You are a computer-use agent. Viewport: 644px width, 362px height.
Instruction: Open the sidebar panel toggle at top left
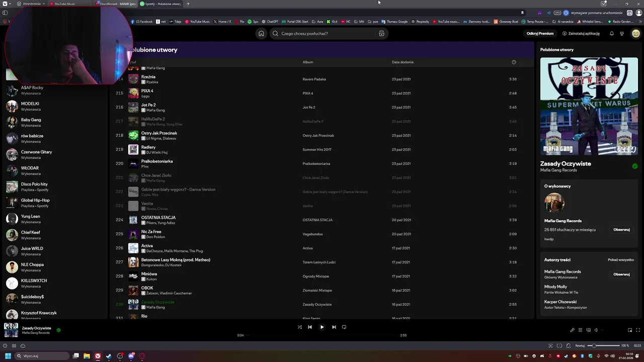(5, 13)
